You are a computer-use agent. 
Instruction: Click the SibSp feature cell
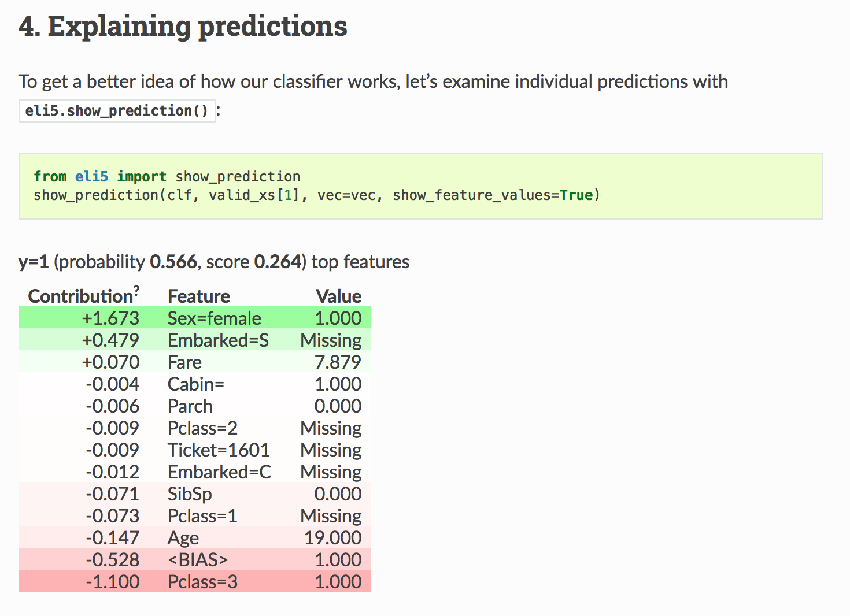[x=190, y=494]
